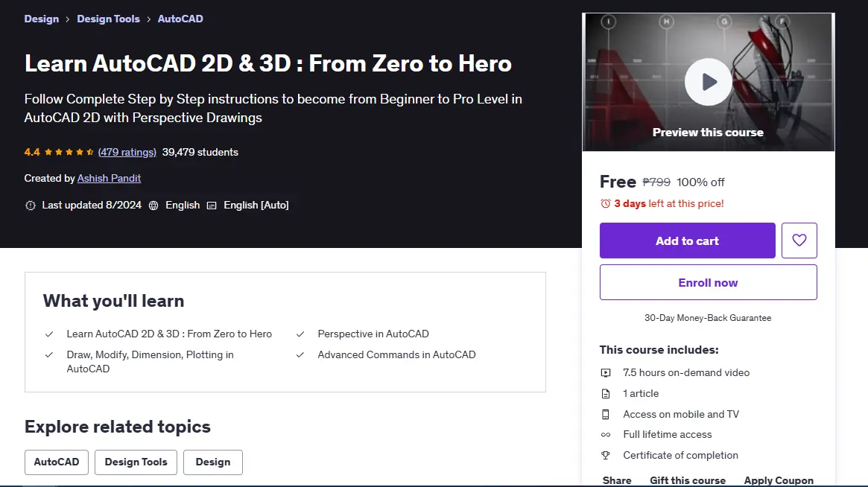Click the star rating icons
Image resolution: width=868 pixels, height=487 pixels.
69,152
